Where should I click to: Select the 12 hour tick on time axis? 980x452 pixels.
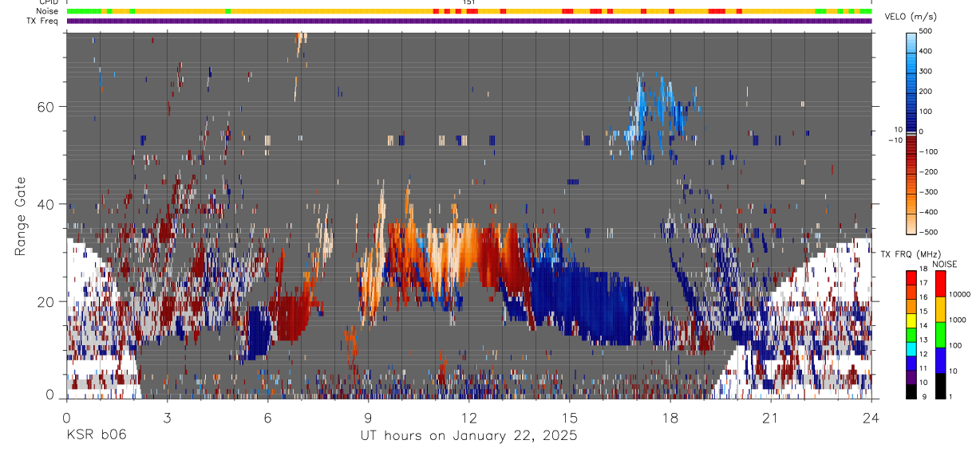coord(468,417)
